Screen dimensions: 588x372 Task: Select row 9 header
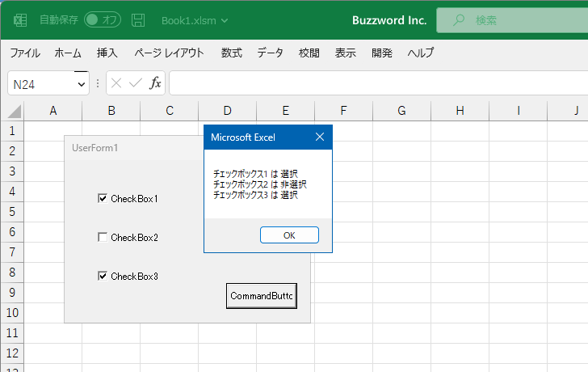(x=12, y=293)
